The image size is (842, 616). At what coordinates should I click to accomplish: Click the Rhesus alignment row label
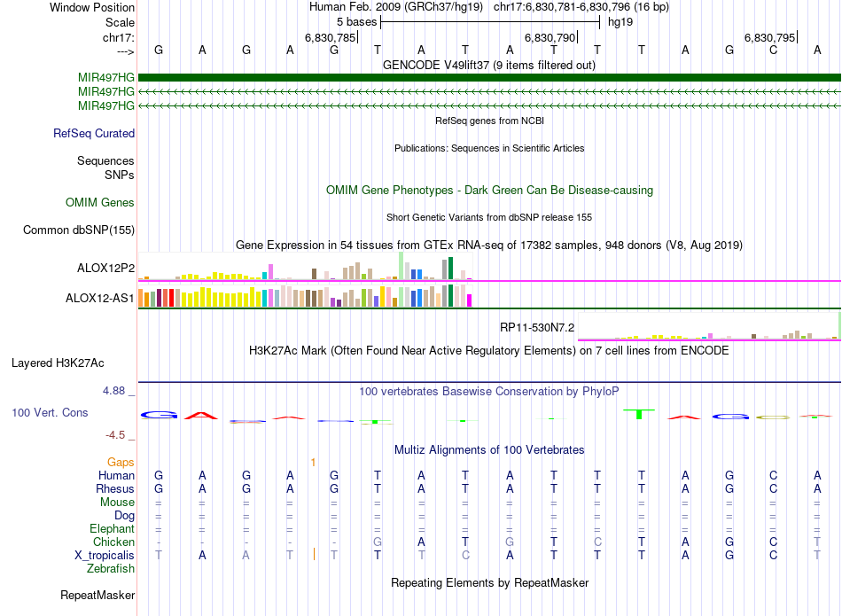(115, 489)
